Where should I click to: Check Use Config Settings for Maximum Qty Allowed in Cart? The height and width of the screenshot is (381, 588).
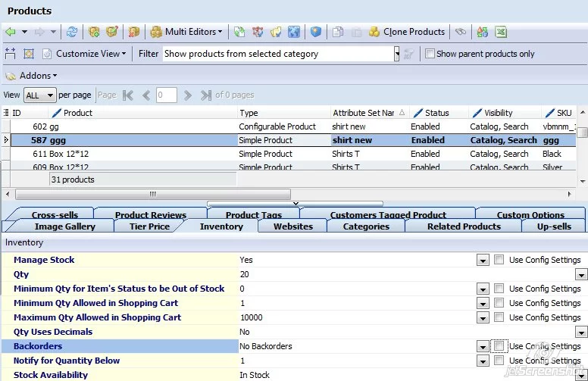[x=499, y=317]
